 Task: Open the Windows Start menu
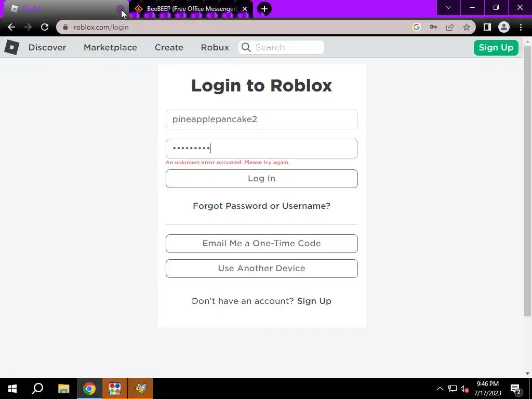(12, 389)
